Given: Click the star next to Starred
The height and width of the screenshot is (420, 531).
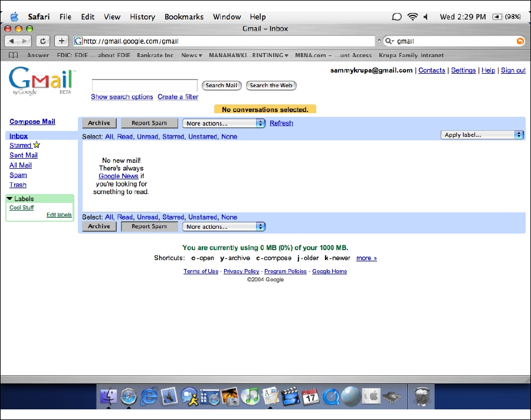Looking at the screenshot, I should [37, 145].
